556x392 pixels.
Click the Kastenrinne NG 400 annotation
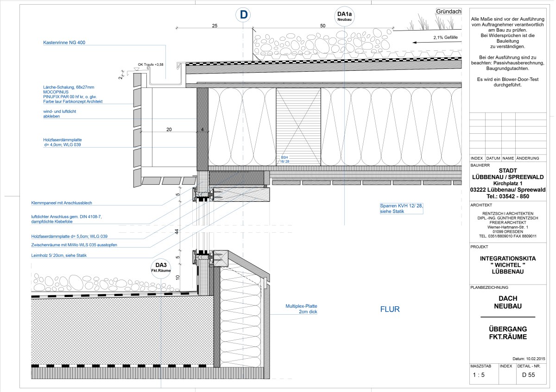64,43
